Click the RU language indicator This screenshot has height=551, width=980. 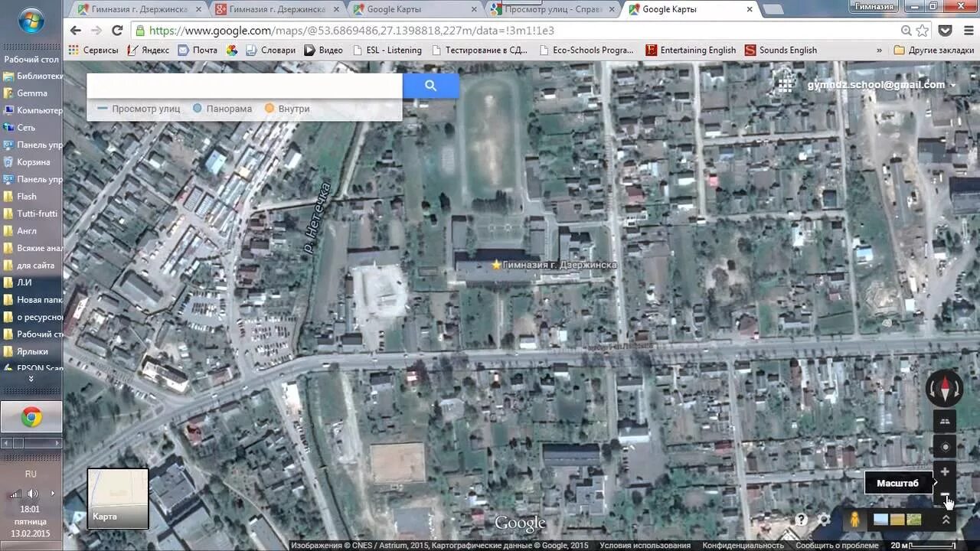[x=31, y=474]
